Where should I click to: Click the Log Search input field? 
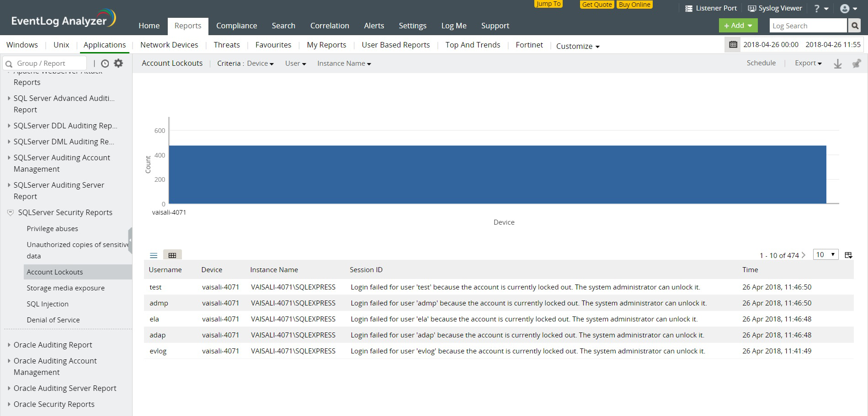tap(808, 26)
